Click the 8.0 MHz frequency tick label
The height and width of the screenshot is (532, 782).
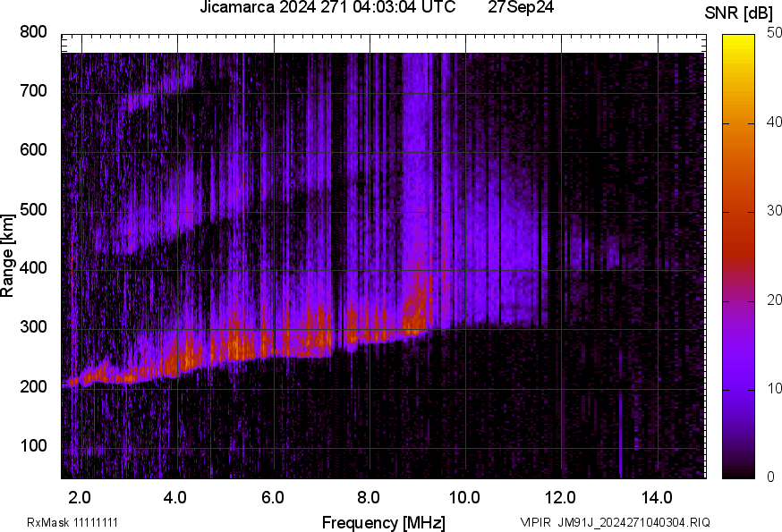coord(369,497)
